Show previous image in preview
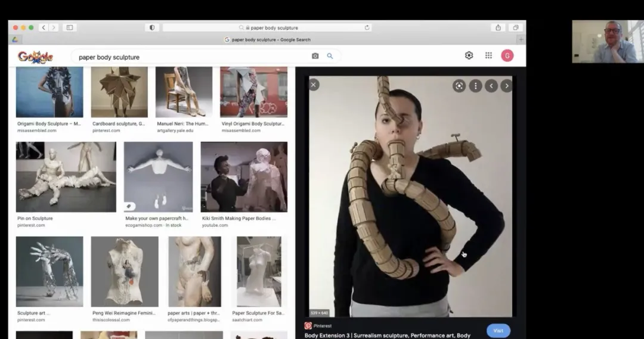This screenshot has width=644, height=339. (x=491, y=86)
